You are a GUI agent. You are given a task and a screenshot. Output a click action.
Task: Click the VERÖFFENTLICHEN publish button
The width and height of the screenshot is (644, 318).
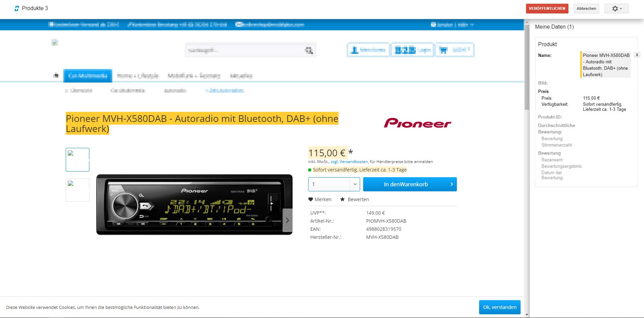[547, 8]
